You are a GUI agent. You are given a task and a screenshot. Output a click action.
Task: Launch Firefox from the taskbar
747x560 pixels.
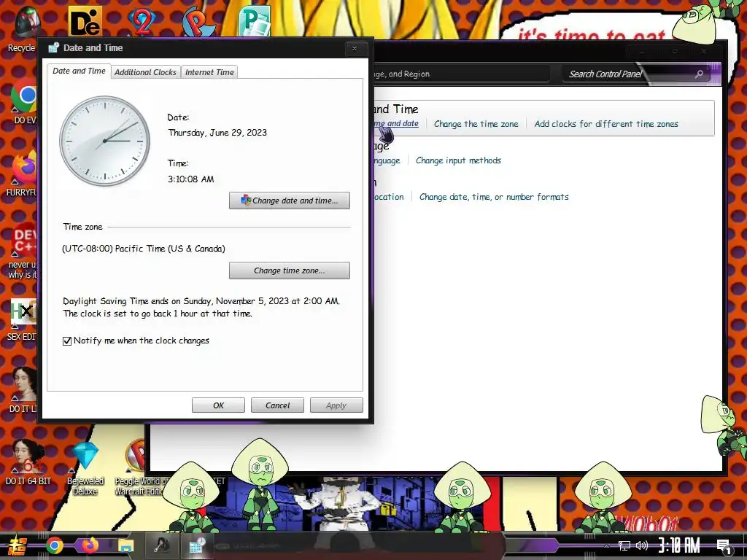point(90,545)
